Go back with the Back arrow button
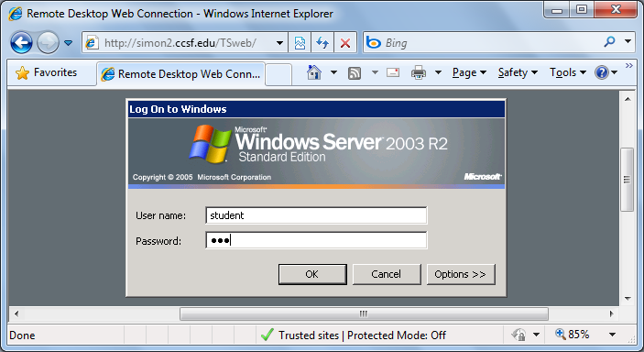Viewport: 644px width, 352px height. pyautogui.click(x=21, y=43)
